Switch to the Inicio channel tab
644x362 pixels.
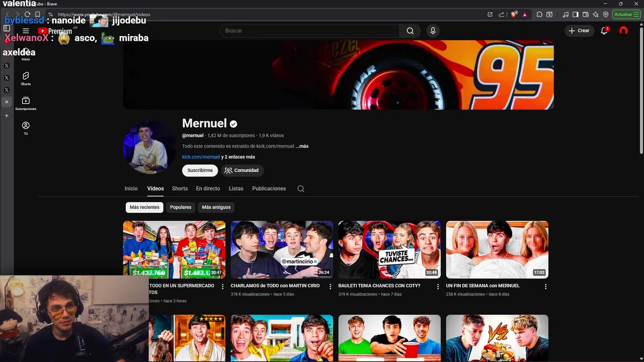[131, 189]
